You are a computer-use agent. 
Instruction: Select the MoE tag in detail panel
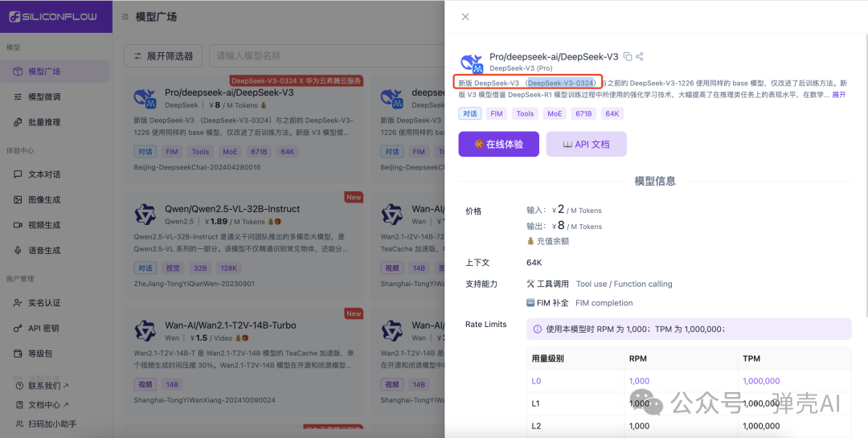pos(555,113)
